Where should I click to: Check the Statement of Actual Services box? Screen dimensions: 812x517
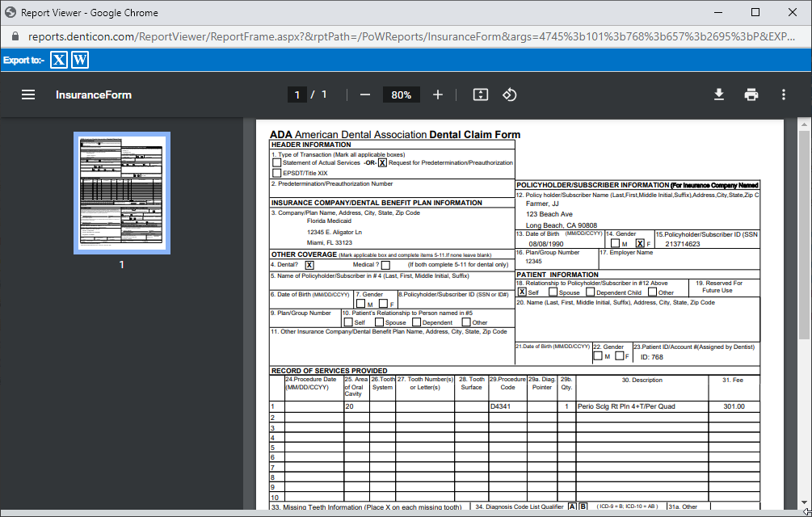[276, 162]
